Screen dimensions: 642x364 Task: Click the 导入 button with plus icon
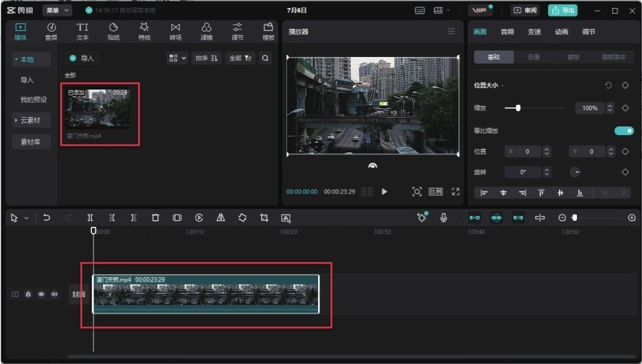click(82, 58)
